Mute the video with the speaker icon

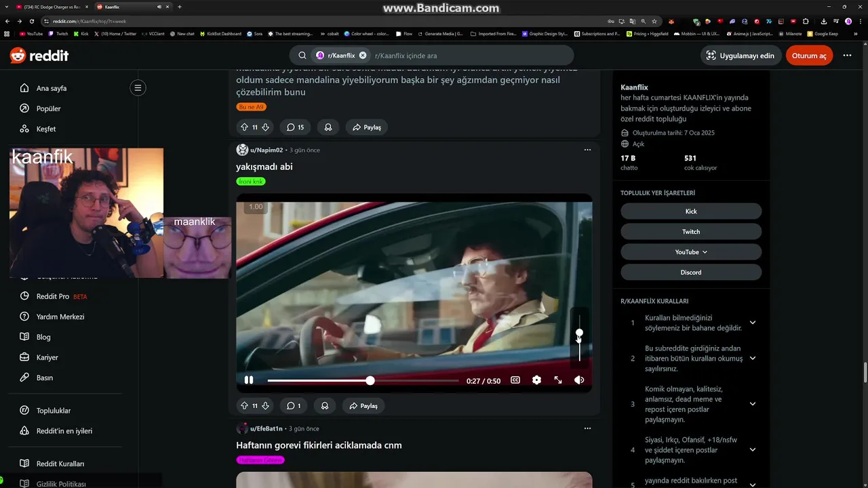click(x=579, y=380)
